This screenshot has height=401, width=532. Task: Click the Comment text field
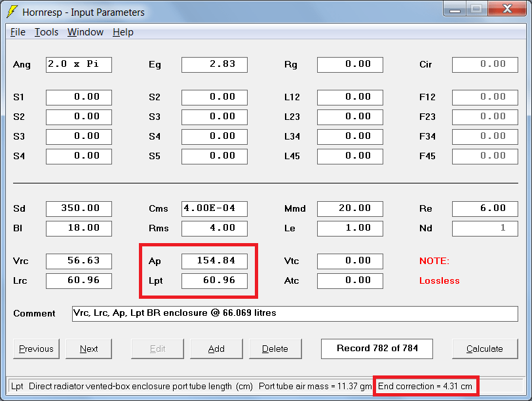tap(295, 314)
